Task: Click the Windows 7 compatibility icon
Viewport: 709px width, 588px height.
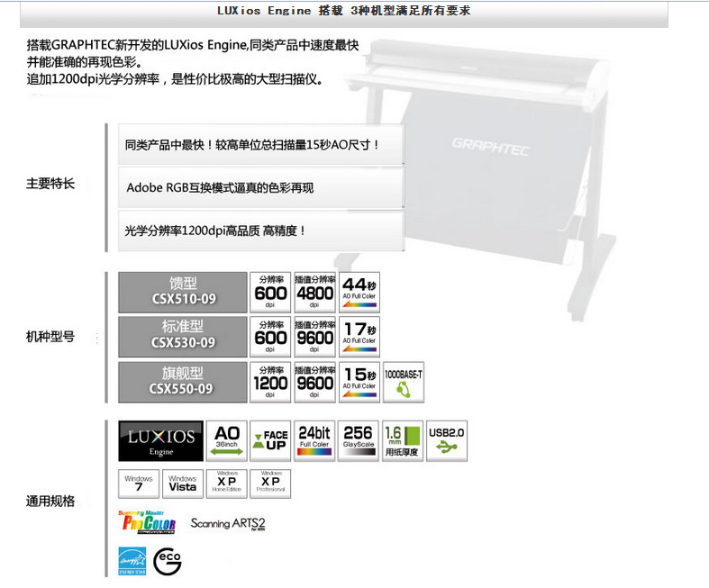Action: point(139,484)
